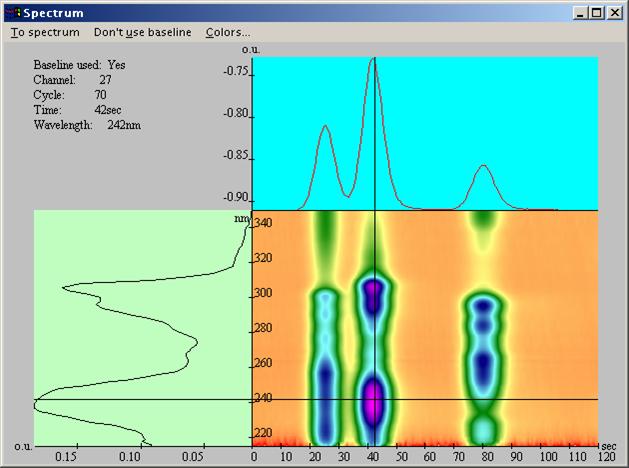Click the spectrum curve minimum near 275 nm

pos(197,342)
